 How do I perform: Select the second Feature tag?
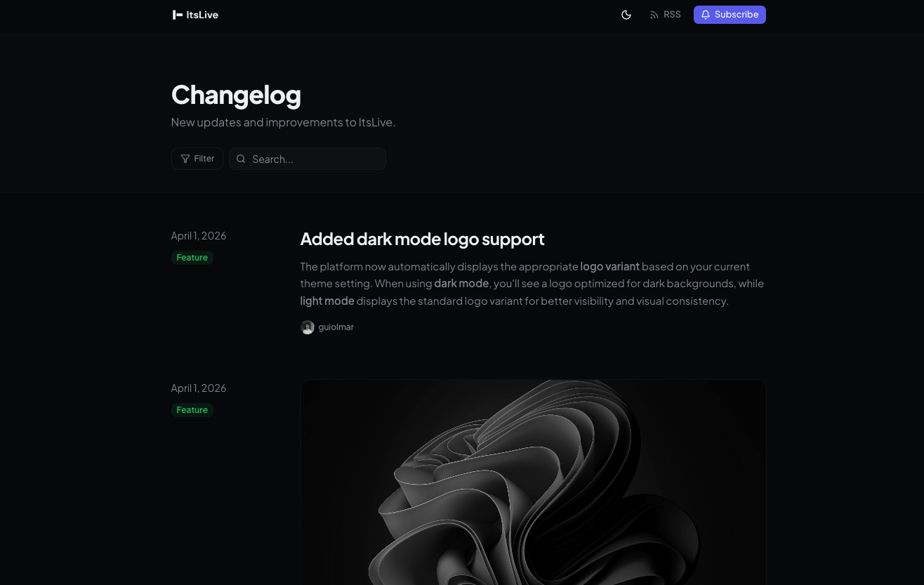tap(192, 409)
